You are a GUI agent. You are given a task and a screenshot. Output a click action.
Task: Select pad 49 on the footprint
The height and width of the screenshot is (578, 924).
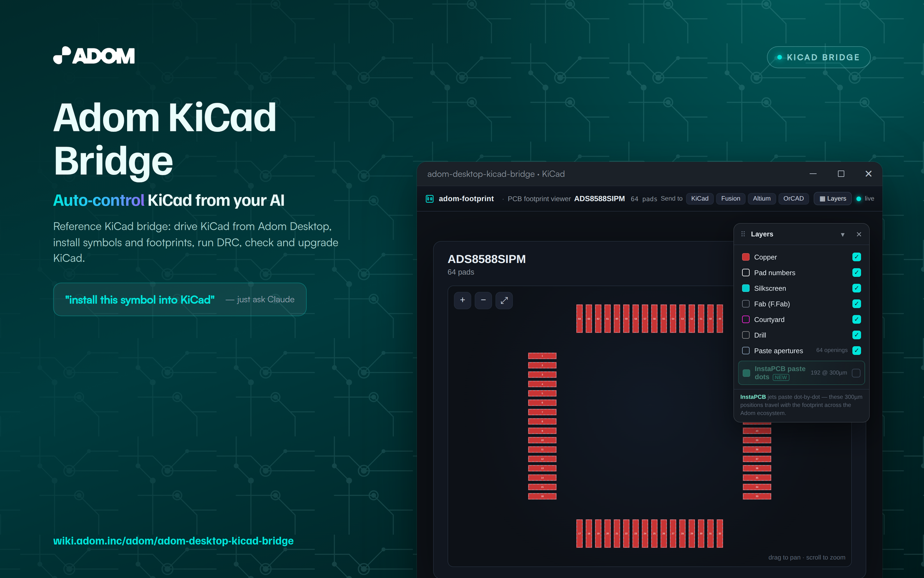pos(720,319)
